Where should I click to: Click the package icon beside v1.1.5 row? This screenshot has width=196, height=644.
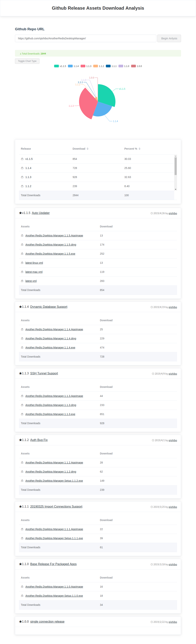pos(22,159)
